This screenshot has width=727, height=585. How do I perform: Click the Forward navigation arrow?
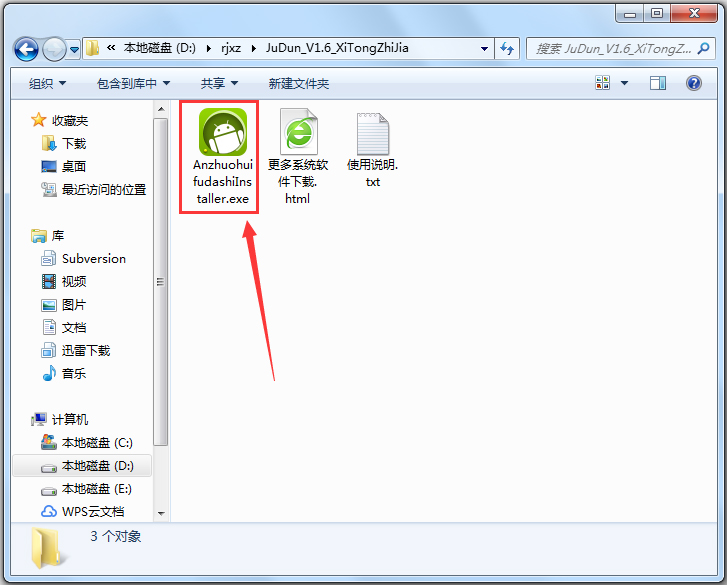(x=54, y=49)
